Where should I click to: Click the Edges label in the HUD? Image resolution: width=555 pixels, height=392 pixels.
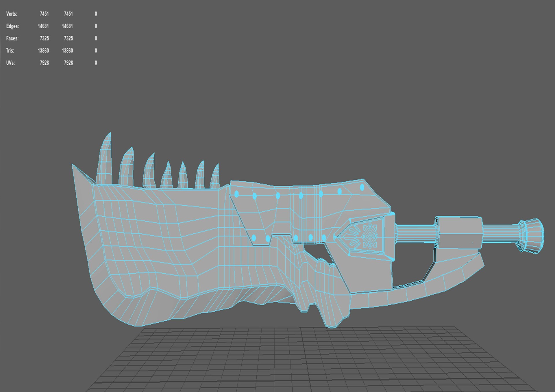pos(12,26)
